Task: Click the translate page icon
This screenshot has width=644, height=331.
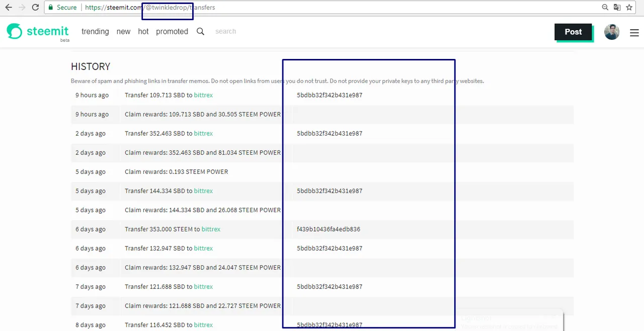Action: (617, 8)
